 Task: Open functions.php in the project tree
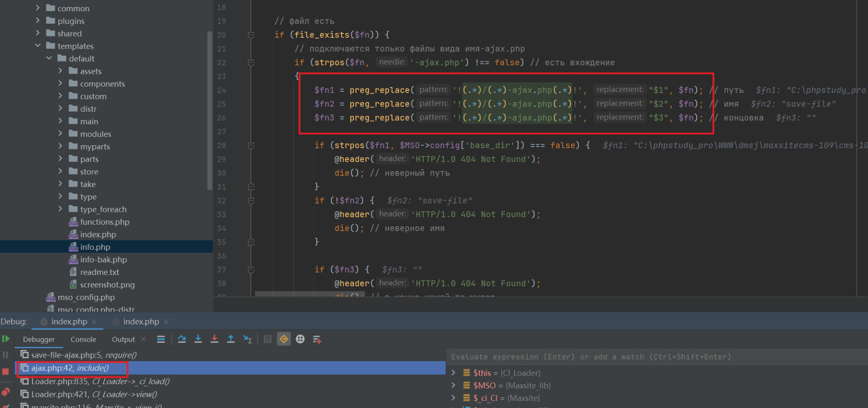pyautogui.click(x=105, y=222)
